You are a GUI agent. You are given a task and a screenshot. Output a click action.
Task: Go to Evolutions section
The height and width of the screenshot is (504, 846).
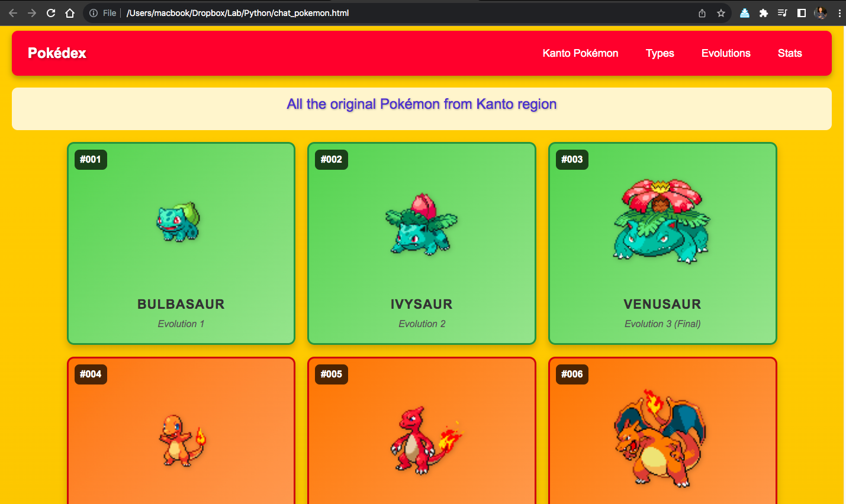(726, 53)
